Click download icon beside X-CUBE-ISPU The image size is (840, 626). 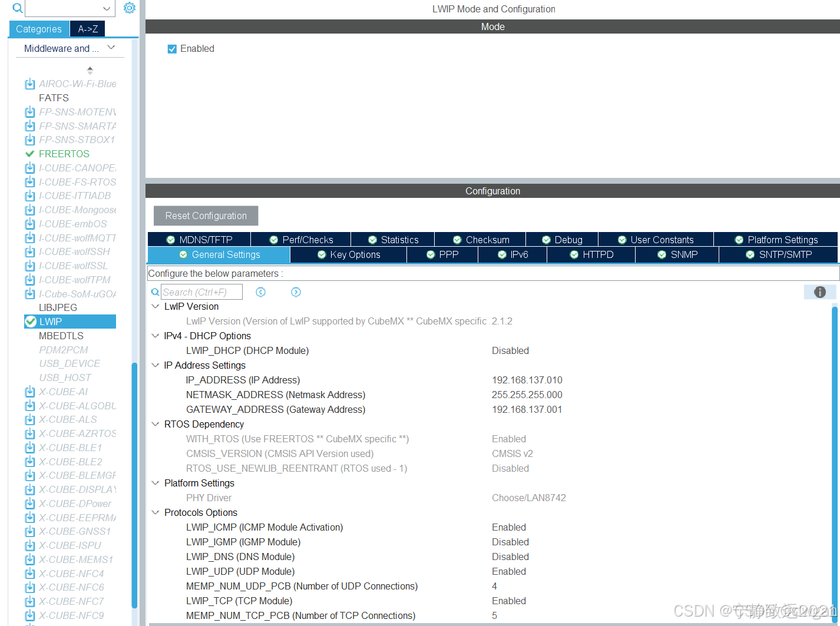point(30,545)
